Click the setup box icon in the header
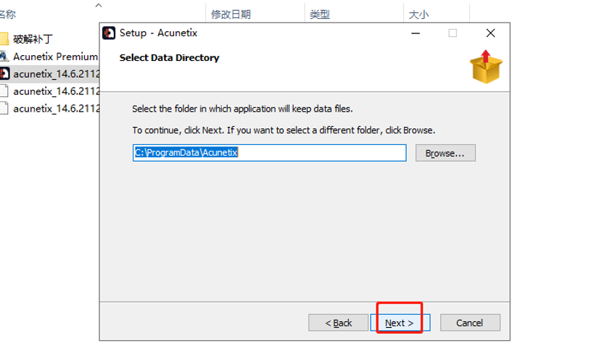Image resolution: width=602 pixels, height=364 pixels. (486, 67)
